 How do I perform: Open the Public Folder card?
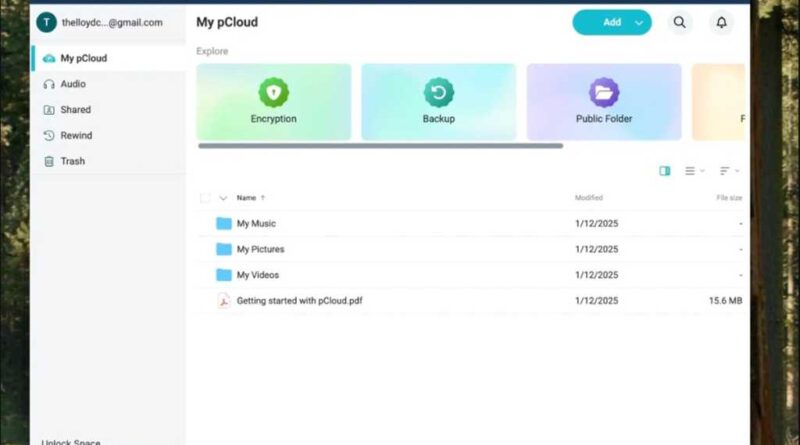click(x=604, y=102)
